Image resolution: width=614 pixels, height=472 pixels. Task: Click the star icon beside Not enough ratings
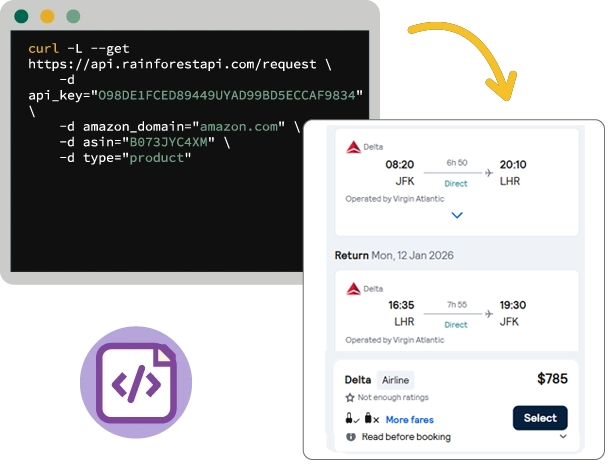350,398
